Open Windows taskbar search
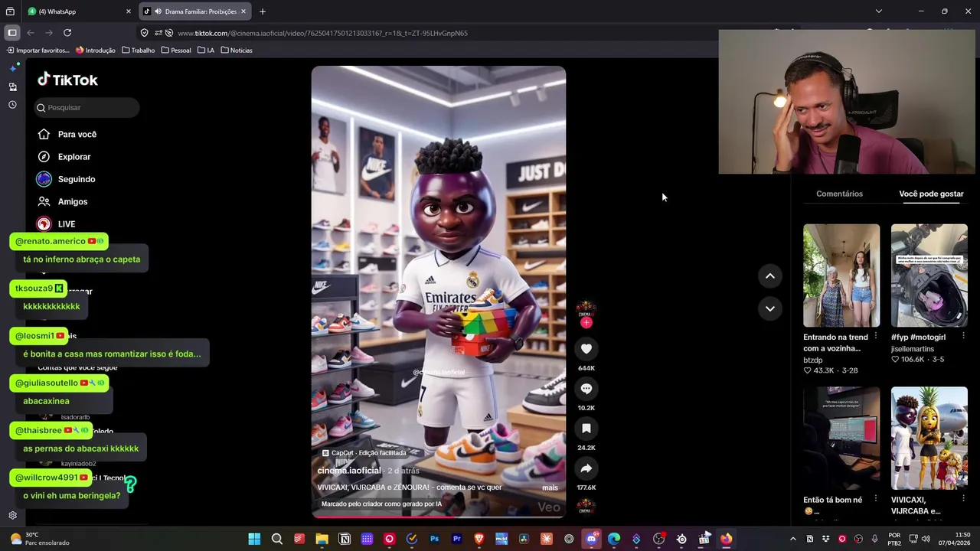Viewport: 980px width, 551px height. 277,539
